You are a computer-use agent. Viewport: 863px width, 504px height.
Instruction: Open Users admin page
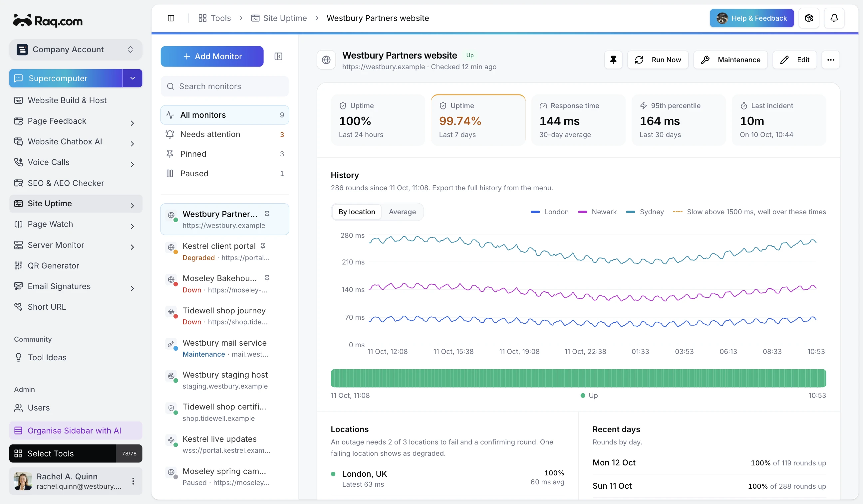(76, 408)
